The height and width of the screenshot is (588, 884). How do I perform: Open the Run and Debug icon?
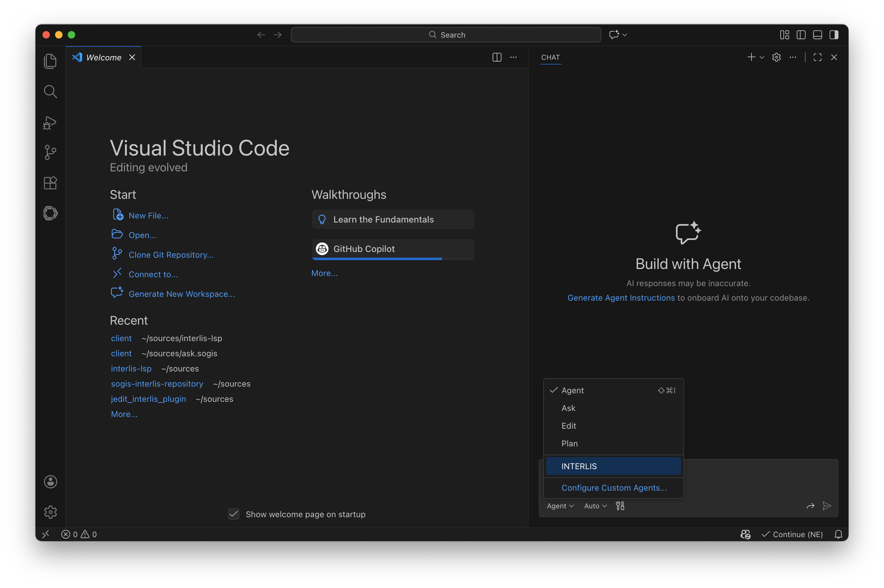(x=50, y=122)
